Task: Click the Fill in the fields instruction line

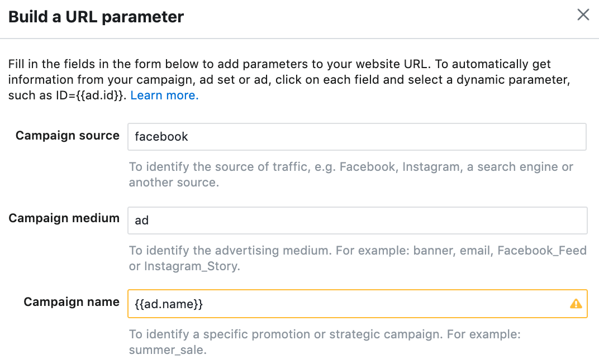Action: (x=279, y=64)
